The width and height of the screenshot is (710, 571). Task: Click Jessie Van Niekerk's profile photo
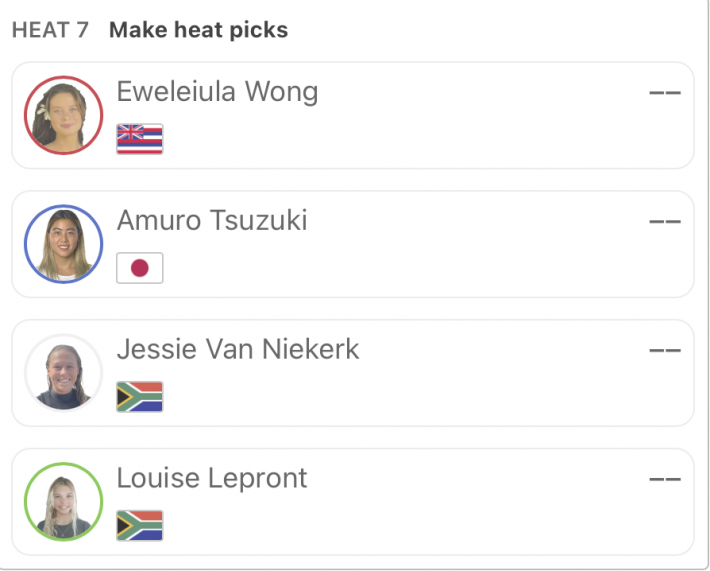(63, 373)
